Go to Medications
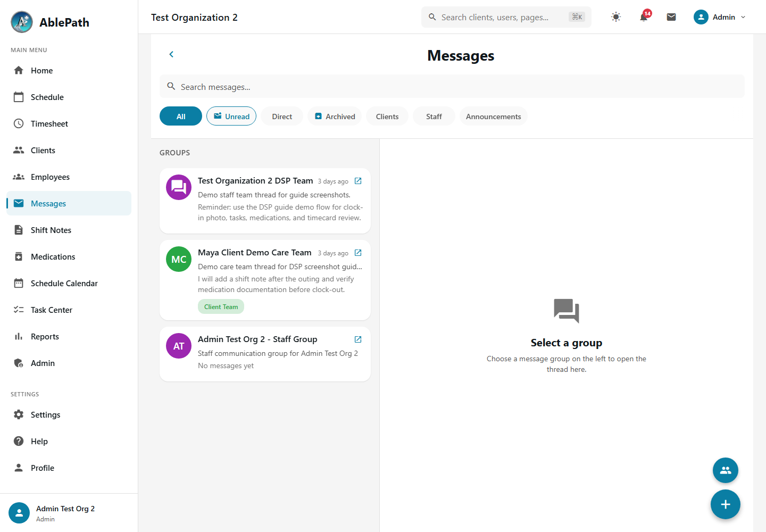The height and width of the screenshot is (532, 766). click(69, 256)
